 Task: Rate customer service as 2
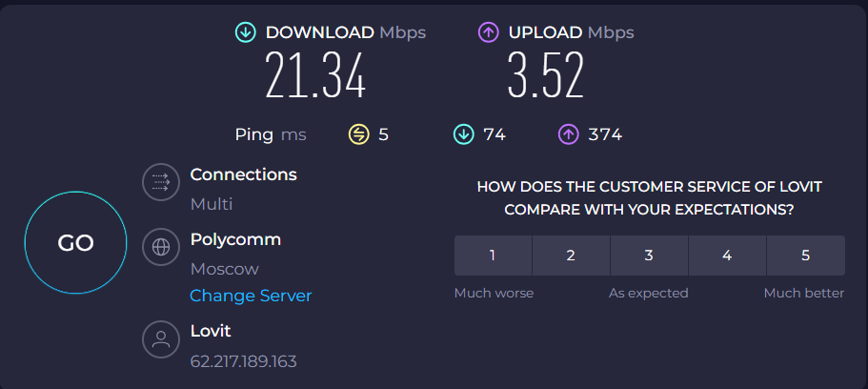click(x=571, y=256)
